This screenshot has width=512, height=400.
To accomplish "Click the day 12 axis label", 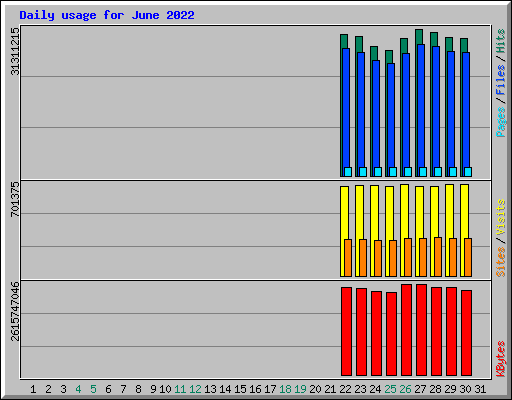I will point(195,389).
